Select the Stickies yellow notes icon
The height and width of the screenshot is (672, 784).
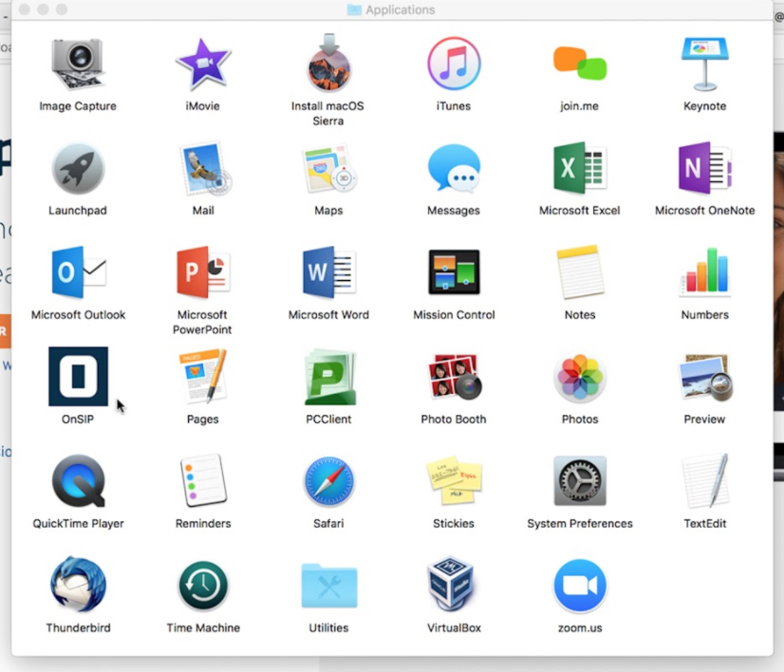click(454, 480)
